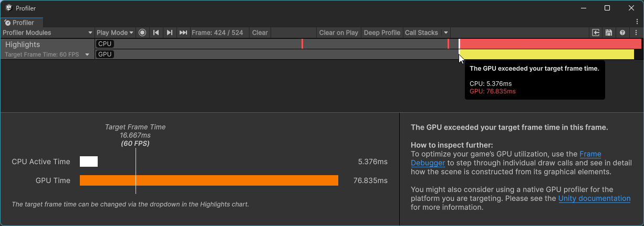Save profiler data with disk icon

[609, 33]
